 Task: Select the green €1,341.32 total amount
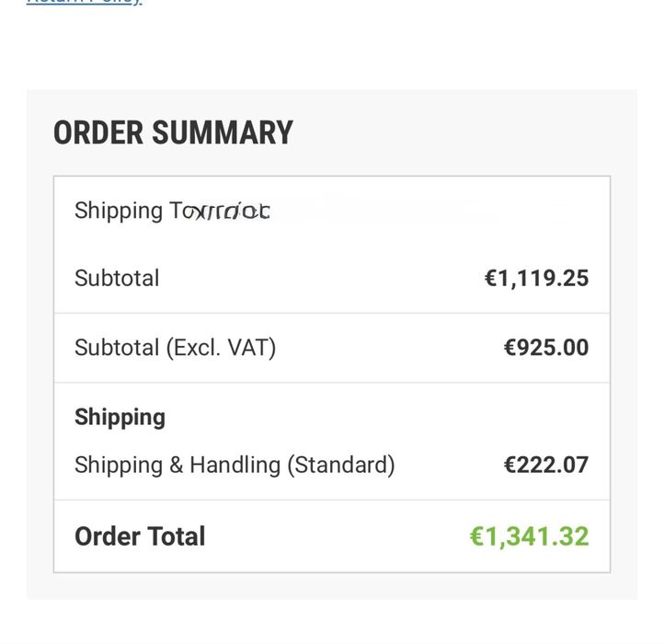point(529,536)
